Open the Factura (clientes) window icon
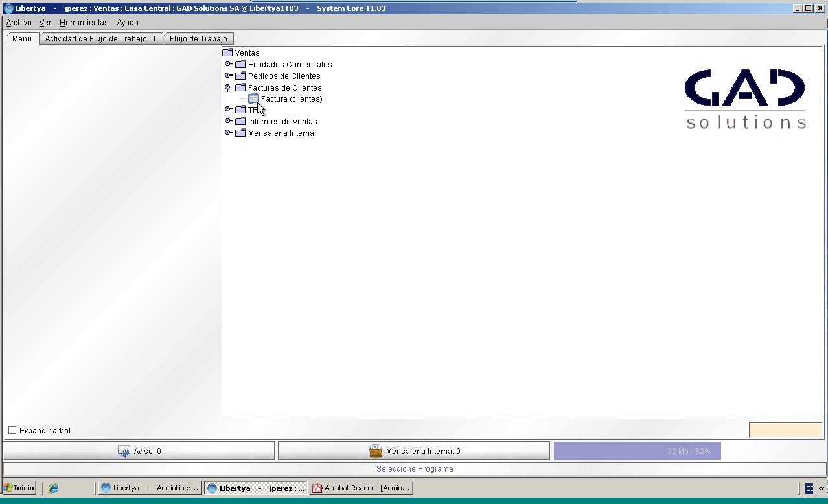The image size is (828, 504). coord(253,98)
